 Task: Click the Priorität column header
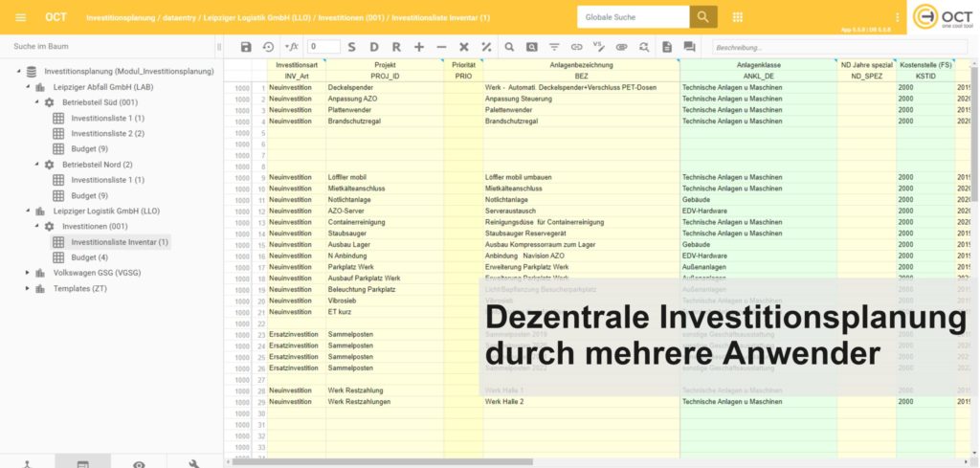tap(464, 65)
